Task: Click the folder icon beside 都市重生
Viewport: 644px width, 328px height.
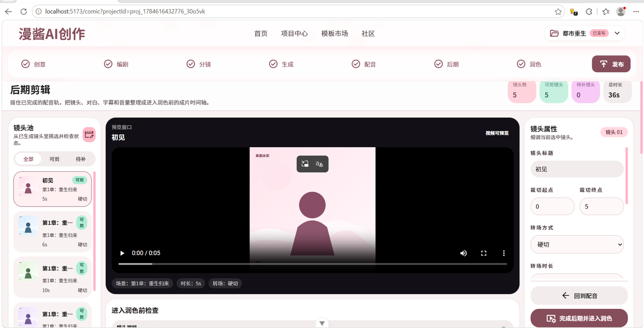Action: 554,33
